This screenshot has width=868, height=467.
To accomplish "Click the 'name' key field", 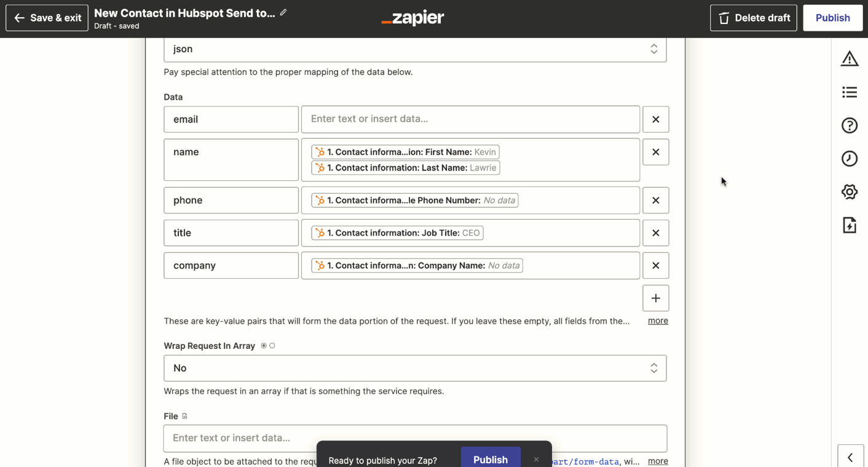I will [x=231, y=159].
